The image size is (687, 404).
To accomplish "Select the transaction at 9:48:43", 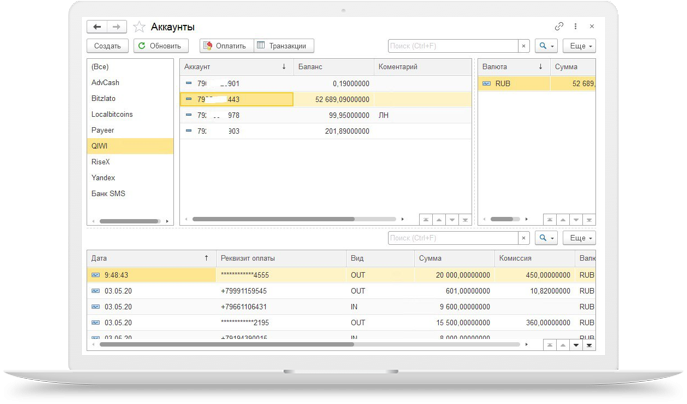I will click(341, 275).
